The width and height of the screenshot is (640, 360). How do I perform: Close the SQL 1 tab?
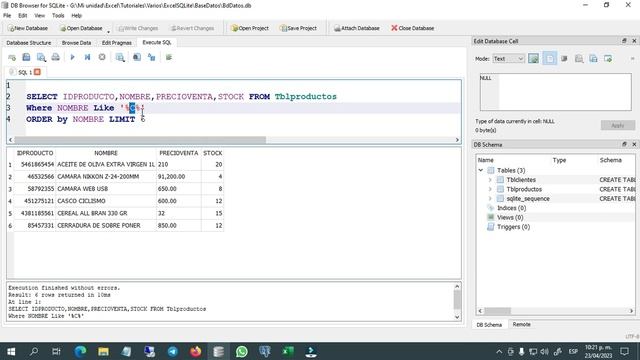pyautogui.click(x=37, y=72)
